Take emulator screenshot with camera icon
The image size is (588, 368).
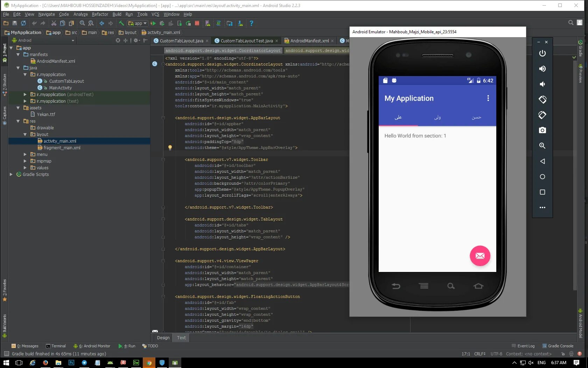click(542, 130)
